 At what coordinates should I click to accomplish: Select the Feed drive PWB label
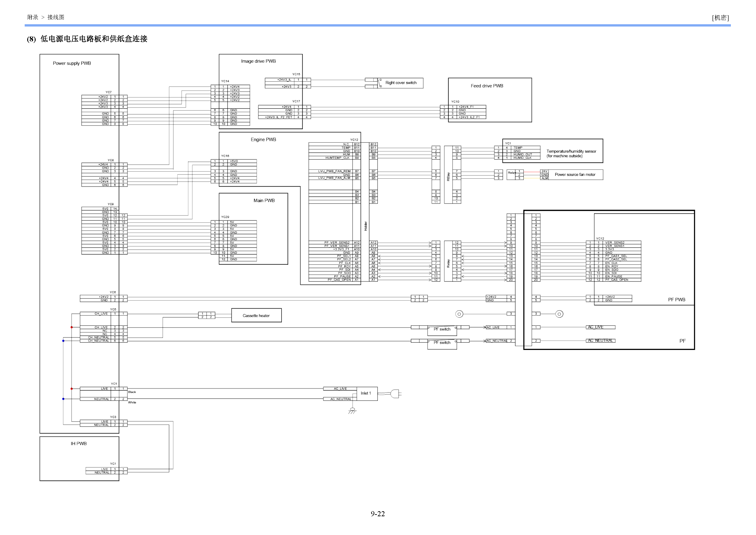(x=487, y=86)
